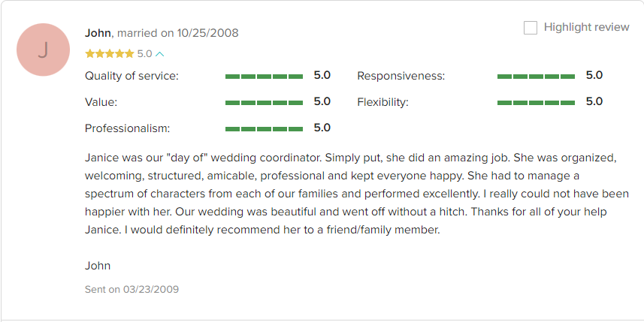Click the Responsiveness label

click(x=401, y=77)
